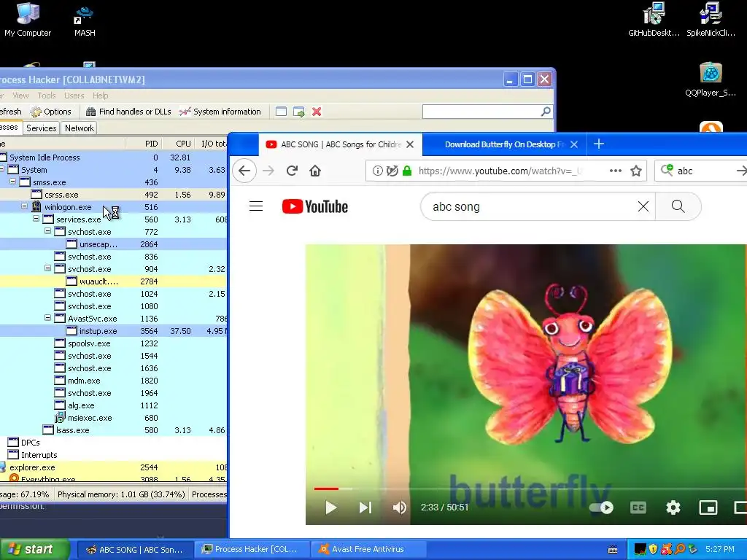Close the Download Butterfly On Desktop tab
This screenshot has height=560, width=747.
click(x=574, y=144)
